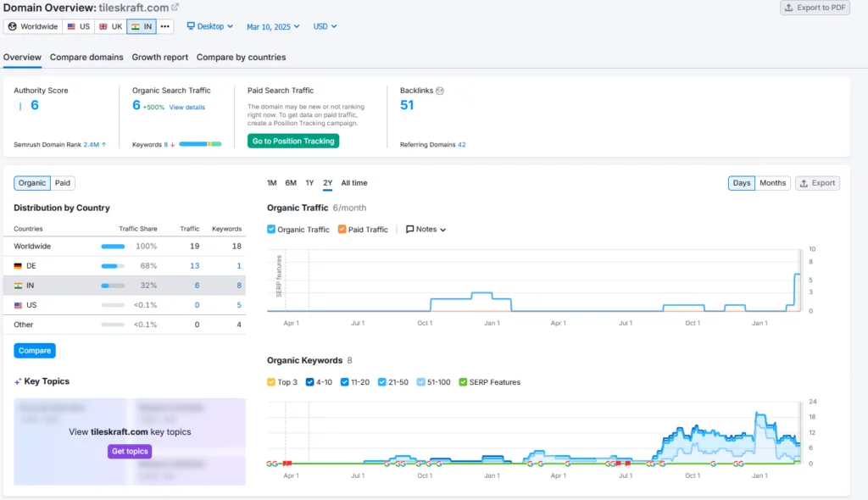Image resolution: width=868 pixels, height=500 pixels.
Task: Click the Key Topics blurred preview panel
Action: click(130, 442)
